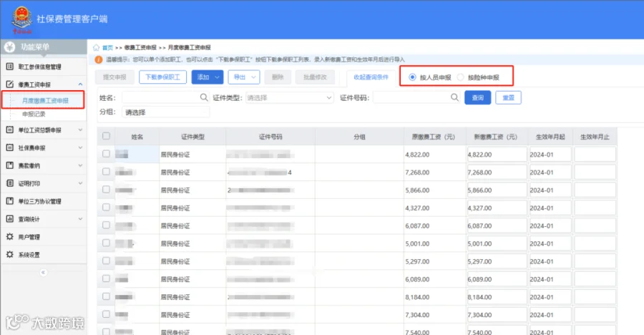Click the 职工参保信息管理 sidebar icon
Screen dimensions: 644x335
[x=10, y=67]
